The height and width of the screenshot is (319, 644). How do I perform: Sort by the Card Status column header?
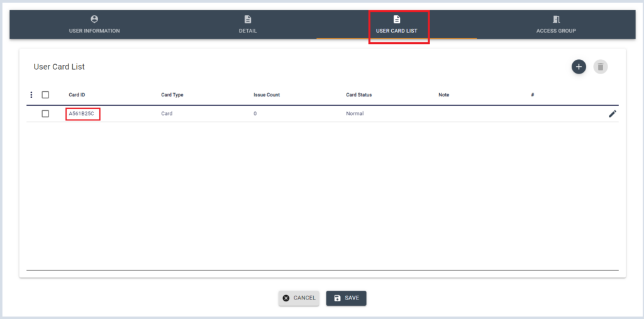click(x=359, y=95)
